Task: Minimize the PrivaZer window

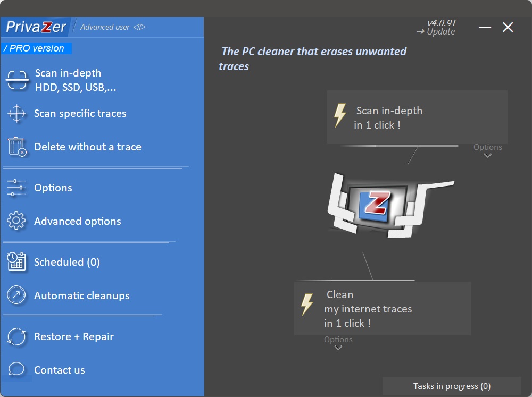Action: point(485,27)
